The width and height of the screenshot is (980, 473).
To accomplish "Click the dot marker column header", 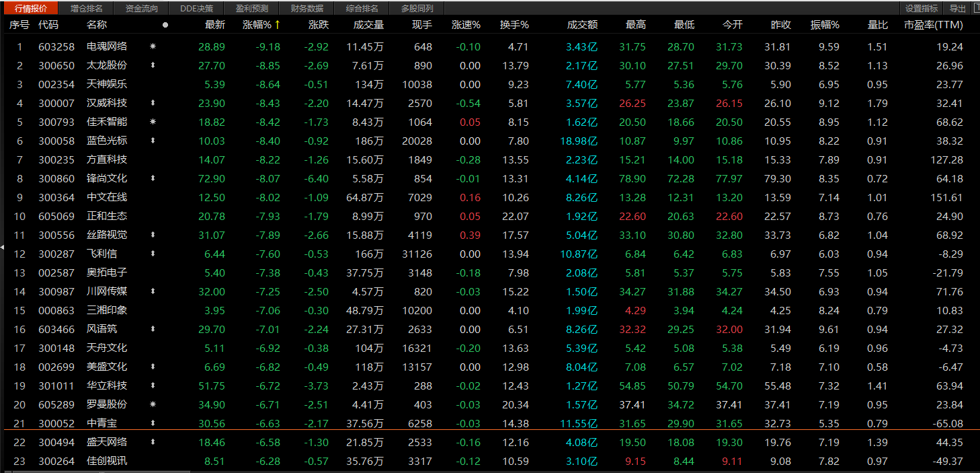I will [165, 25].
